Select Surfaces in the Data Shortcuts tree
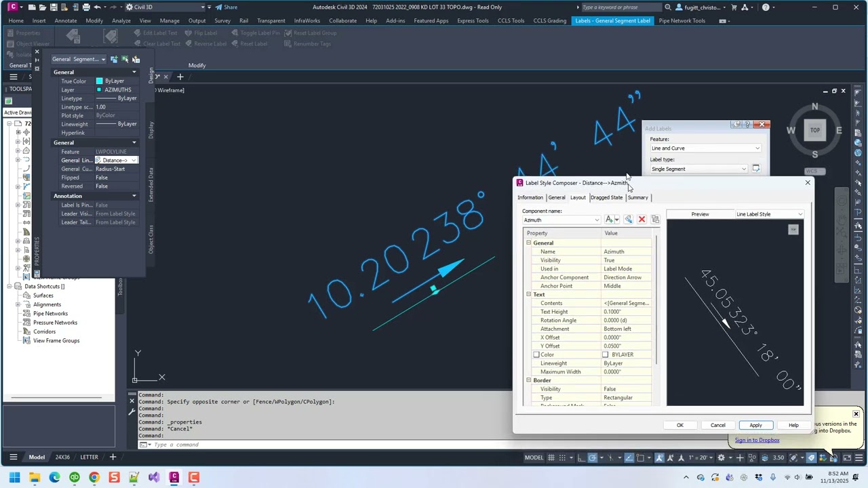This screenshot has height=488, width=868. pyautogui.click(x=43, y=296)
